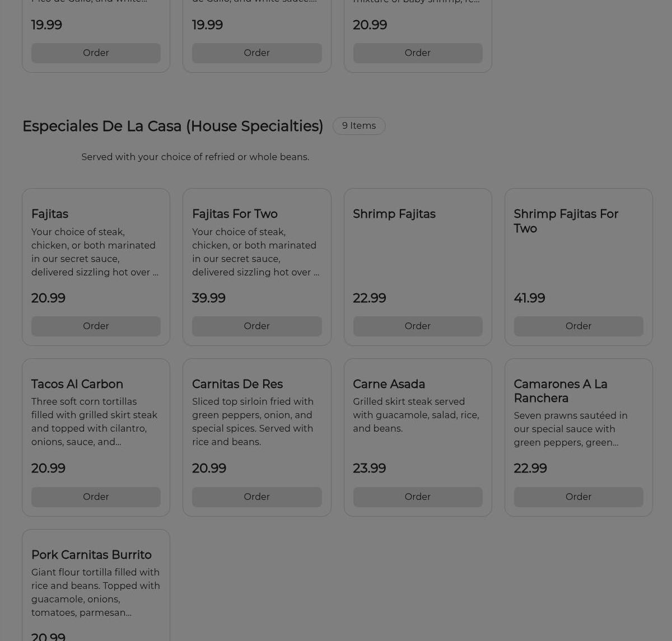Click the 41.99 price label
The height and width of the screenshot is (641, 672).
(529, 298)
